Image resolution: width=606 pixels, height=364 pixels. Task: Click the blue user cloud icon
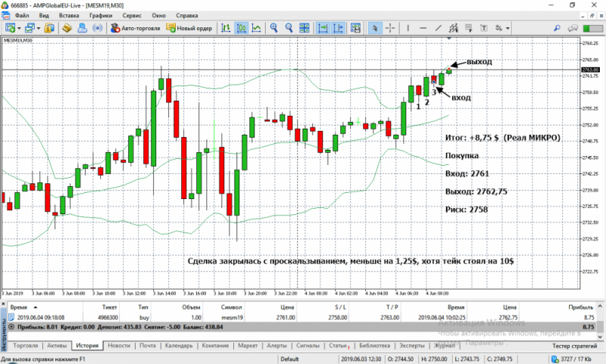click(x=83, y=28)
